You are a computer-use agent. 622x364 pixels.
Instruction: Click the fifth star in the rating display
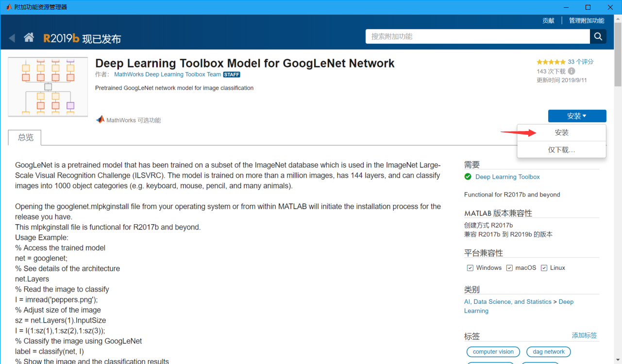pyautogui.click(x=562, y=62)
